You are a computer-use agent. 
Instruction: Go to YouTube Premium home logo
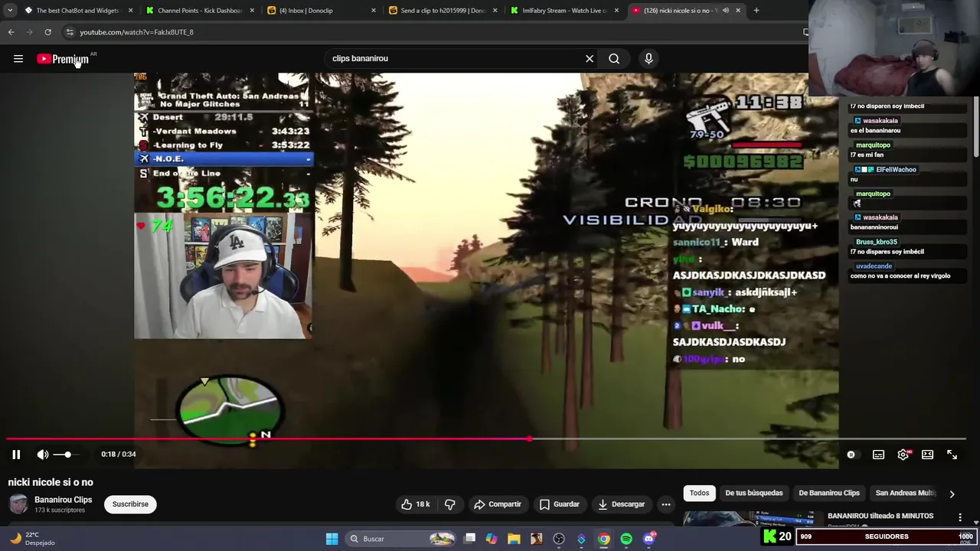(x=63, y=59)
